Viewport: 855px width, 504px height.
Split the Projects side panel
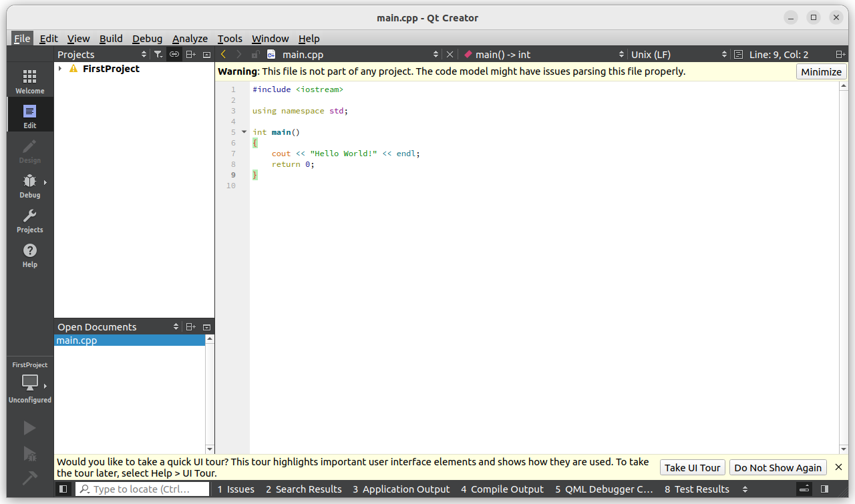[x=191, y=55]
